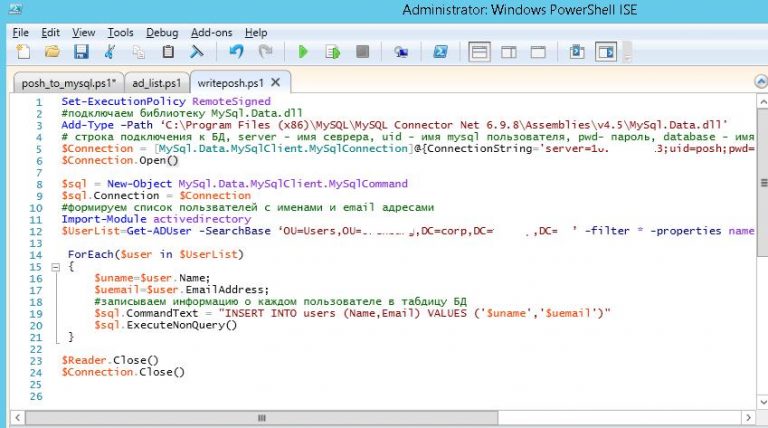
Task: Click the horizontal scrollbar right arrow
Action: (748, 418)
